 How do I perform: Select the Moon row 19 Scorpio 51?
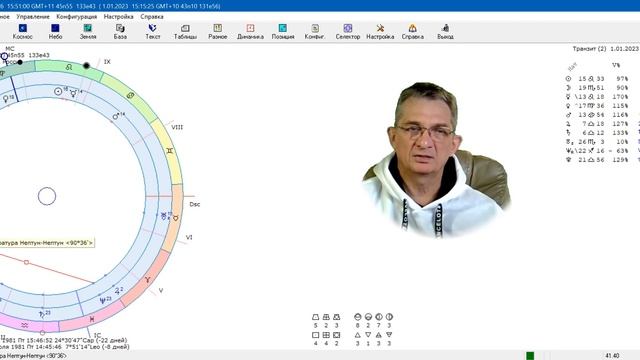click(x=597, y=88)
